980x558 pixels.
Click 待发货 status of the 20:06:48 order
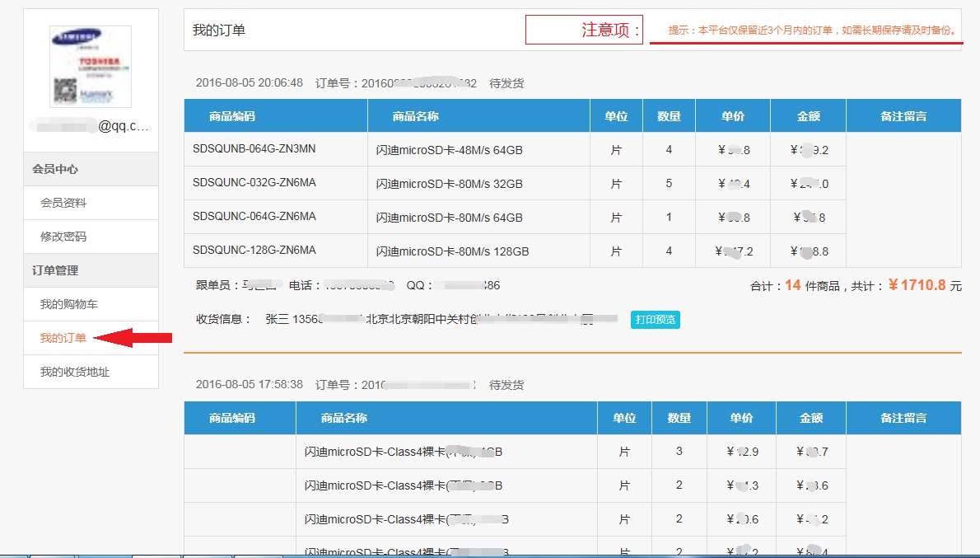coord(506,83)
